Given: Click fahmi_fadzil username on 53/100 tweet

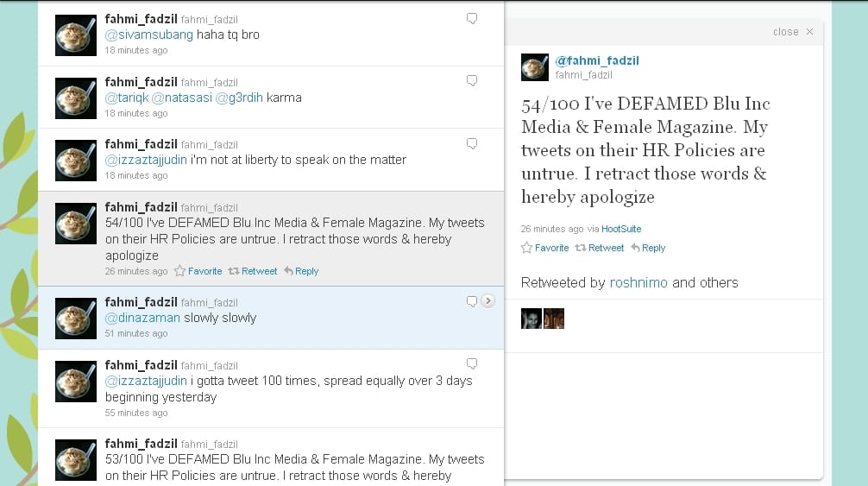Looking at the screenshot, I should (142, 444).
